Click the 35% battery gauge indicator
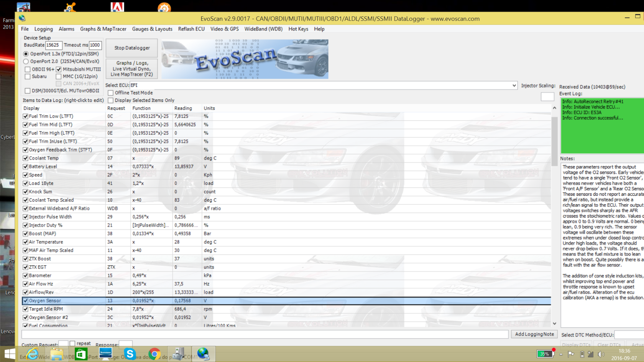The width and height of the screenshot is (644, 362). coord(544,354)
